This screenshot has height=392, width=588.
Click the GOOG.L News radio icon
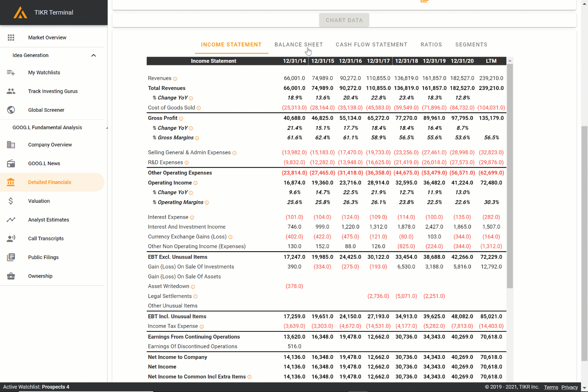click(x=11, y=163)
